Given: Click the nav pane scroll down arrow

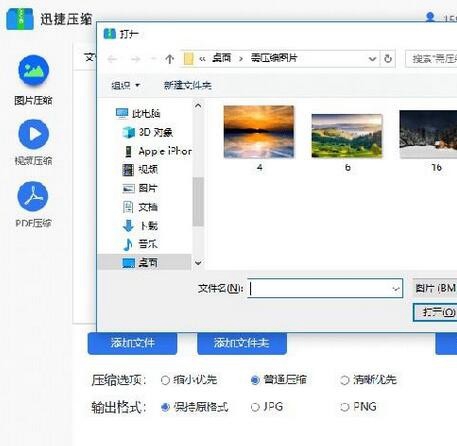Looking at the screenshot, I should [198, 263].
